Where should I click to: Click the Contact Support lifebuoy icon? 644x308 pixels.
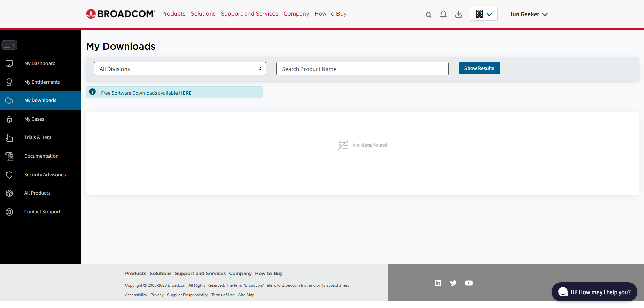[9, 212]
